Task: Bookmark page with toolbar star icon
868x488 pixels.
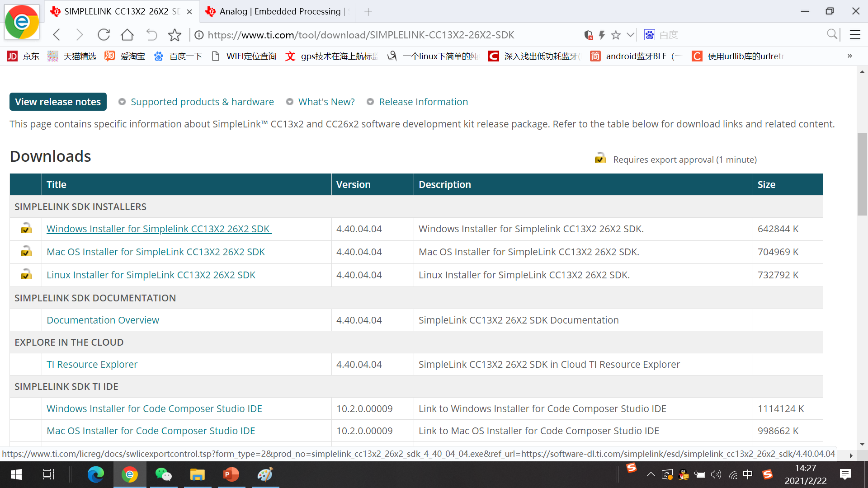Action: pos(175,35)
